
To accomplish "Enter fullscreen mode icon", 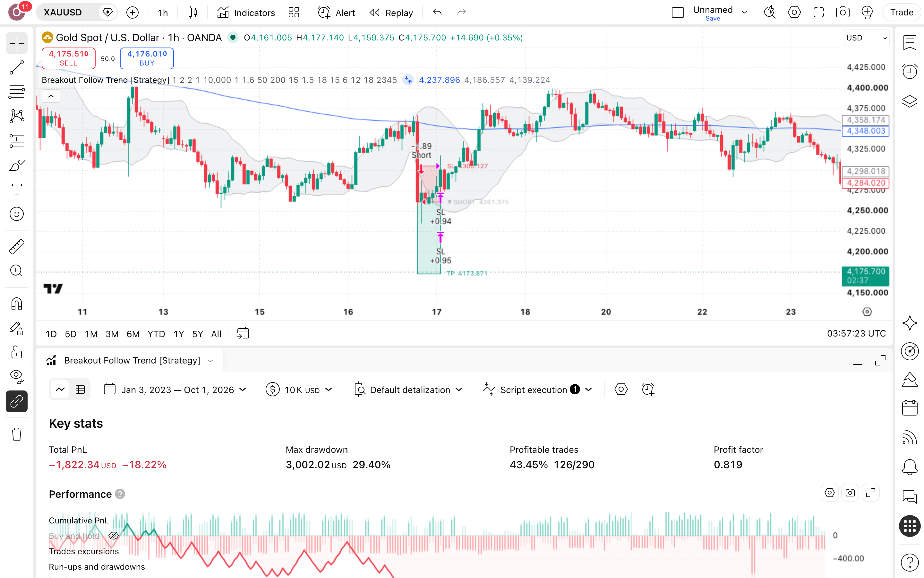I will (x=819, y=12).
